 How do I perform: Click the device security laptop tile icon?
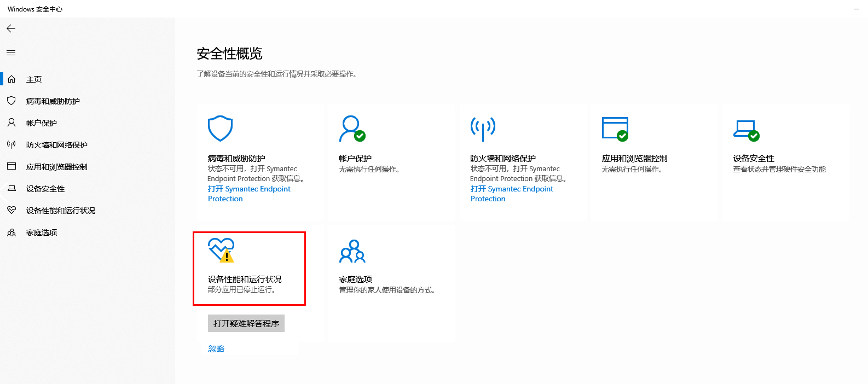746,130
